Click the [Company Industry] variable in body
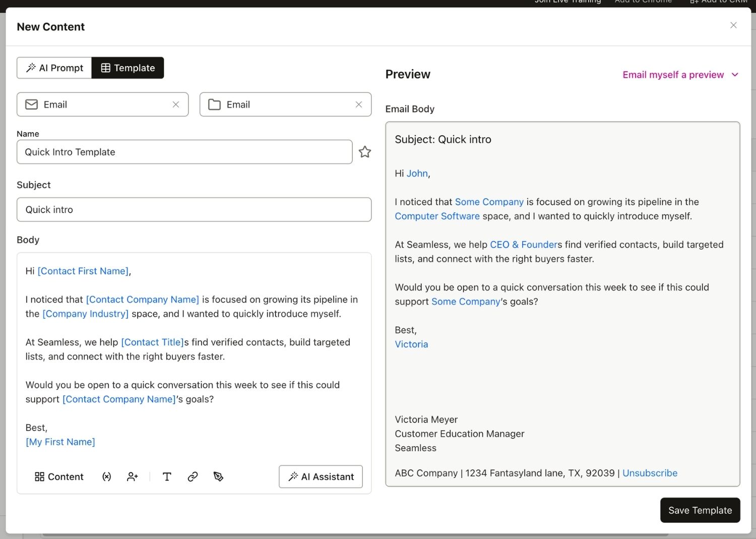This screenshot has height=539, width=756. point(86,314)
